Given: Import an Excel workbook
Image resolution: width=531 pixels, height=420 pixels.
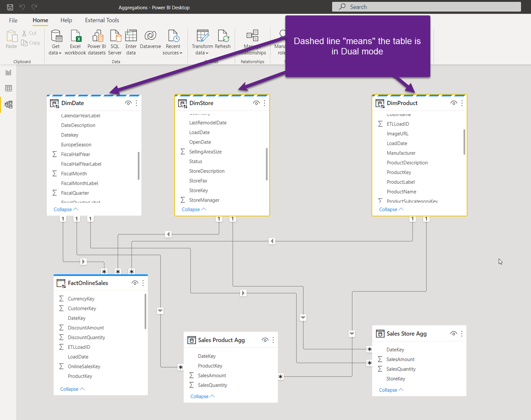Looking at the screenshot, I should [75, 41].
